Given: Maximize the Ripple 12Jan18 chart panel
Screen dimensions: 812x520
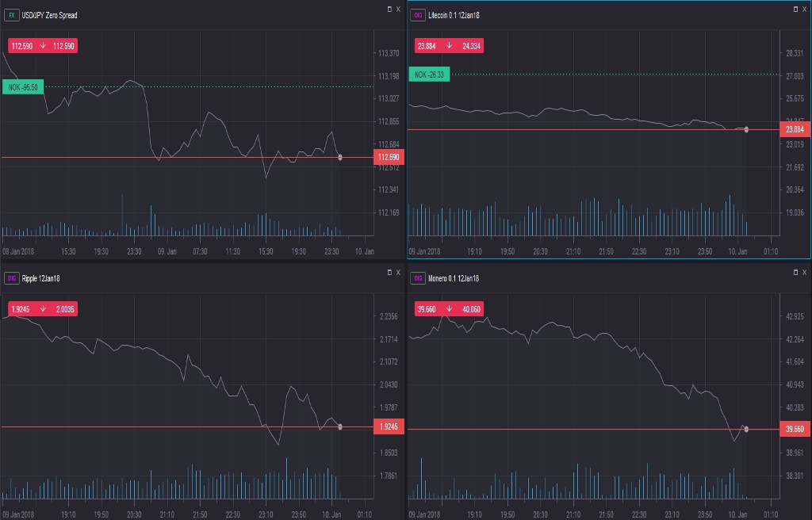Looking at the screenshot, I should tap(389, 272).
